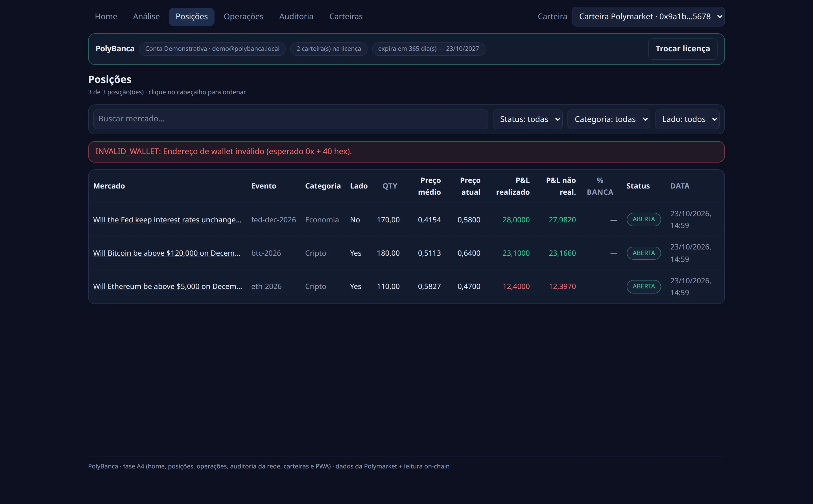
Task: Click the 23,1660 unrealized P&L value
Action: coord(562,253)
